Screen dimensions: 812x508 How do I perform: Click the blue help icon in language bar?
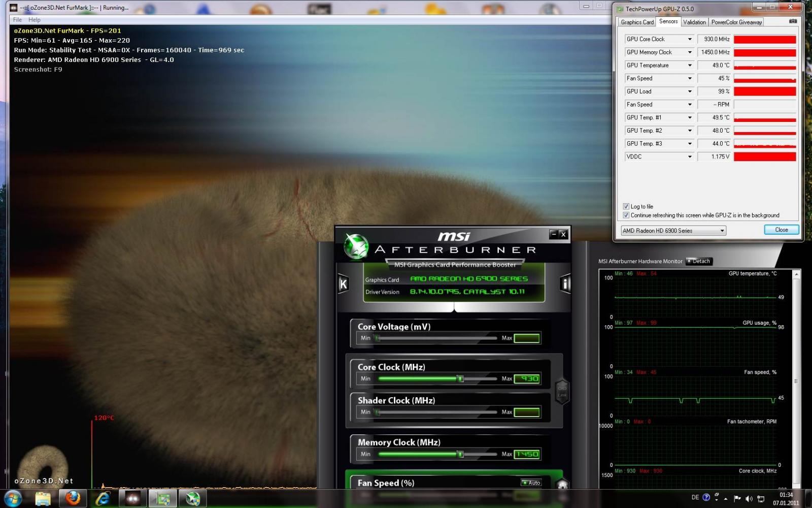[706, 497]
